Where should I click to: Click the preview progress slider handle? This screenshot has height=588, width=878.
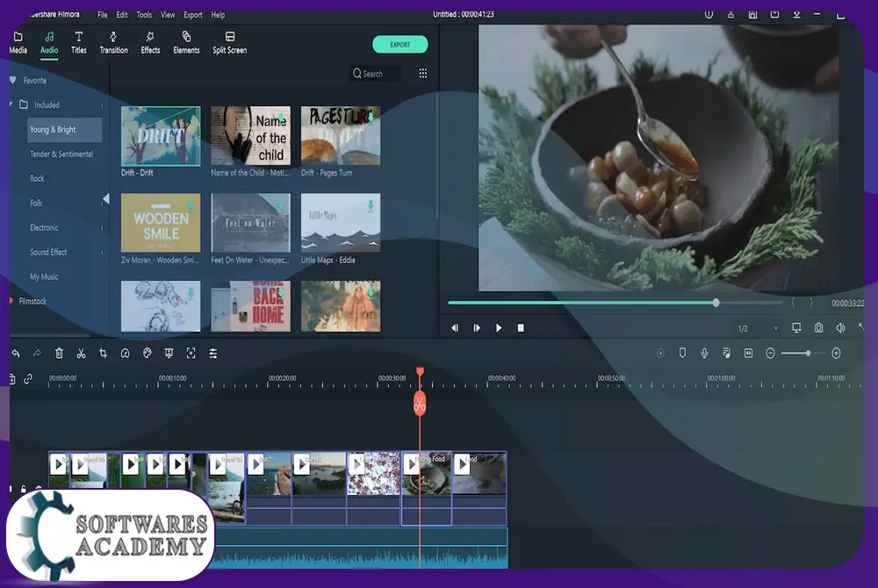tap(716, 303)
